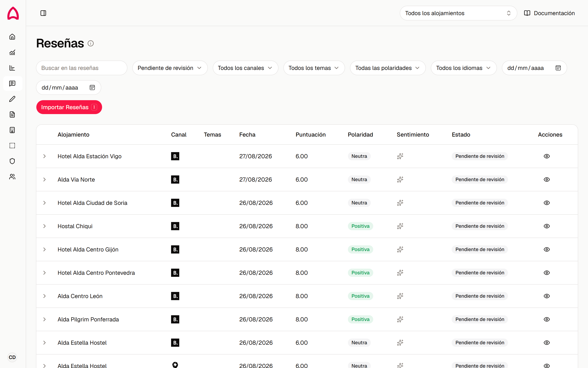Viewport: 588px width, 368px height.
Task: View the Hotel Alda Ciudad de Soria review
Action: [547, 203]
